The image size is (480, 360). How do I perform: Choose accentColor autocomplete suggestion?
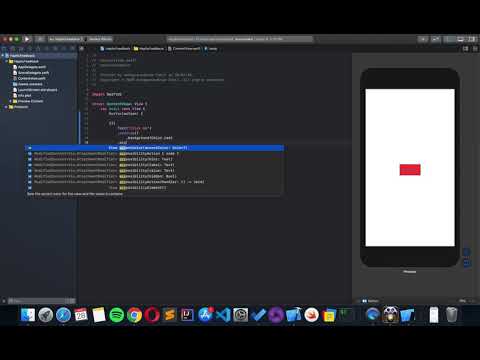pyautogui.click(x=155, y=148)
